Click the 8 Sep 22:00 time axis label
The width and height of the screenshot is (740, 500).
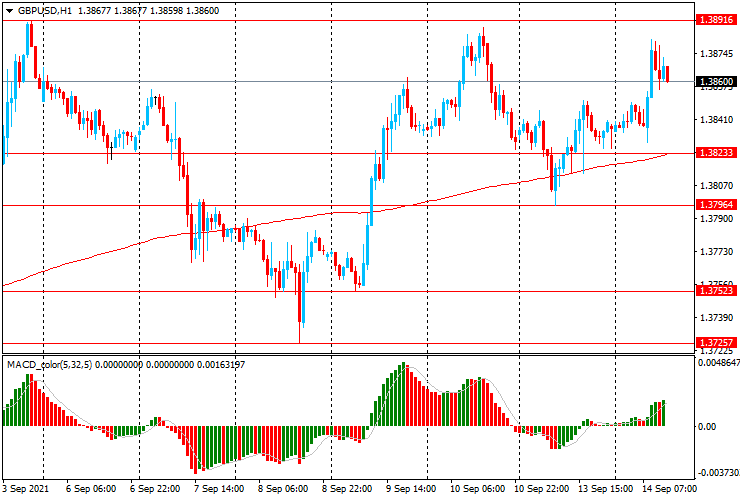pos(347,489)
